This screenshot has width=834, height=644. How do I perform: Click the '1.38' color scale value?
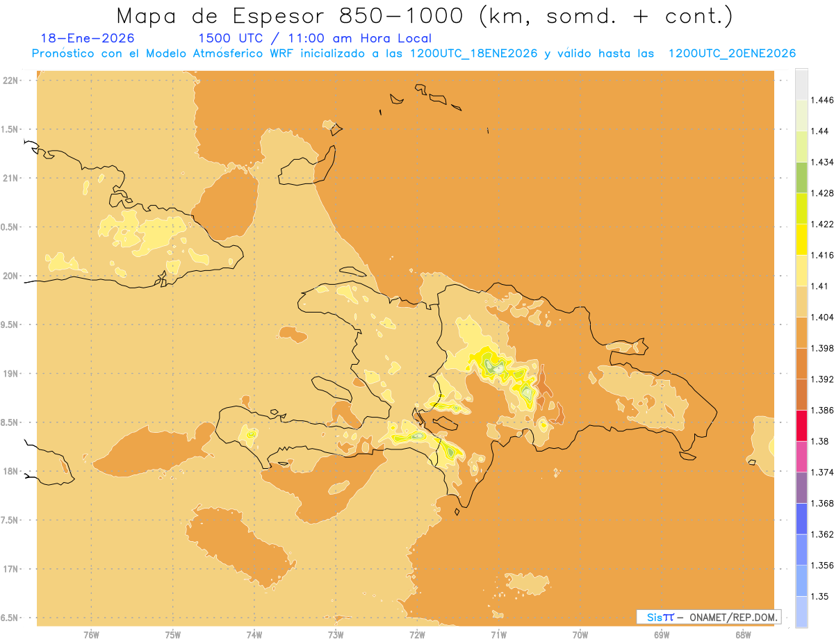(x=820, y=442)
